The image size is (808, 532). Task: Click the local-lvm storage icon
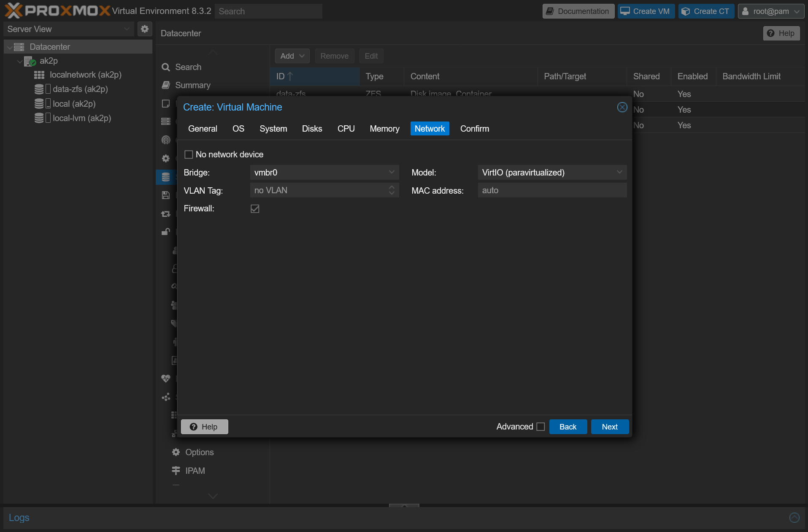(39, 118)
